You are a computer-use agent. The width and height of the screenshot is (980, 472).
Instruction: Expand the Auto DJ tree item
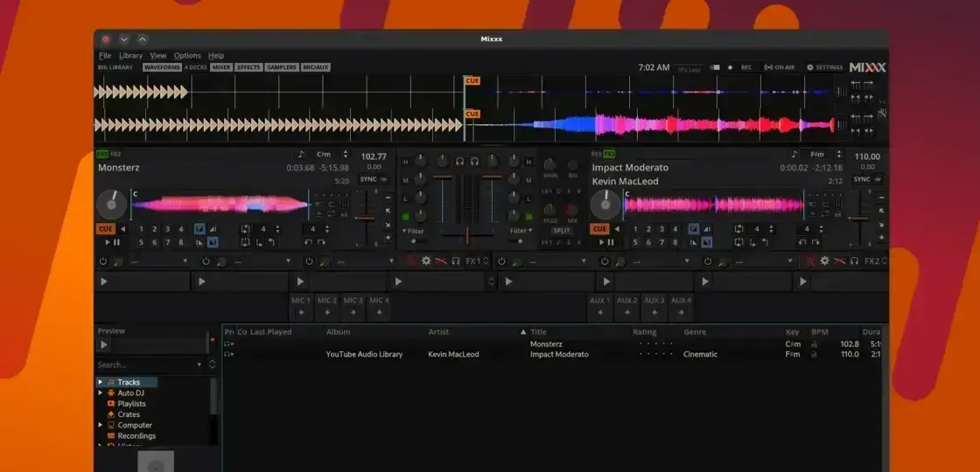(x=100, y=392)
